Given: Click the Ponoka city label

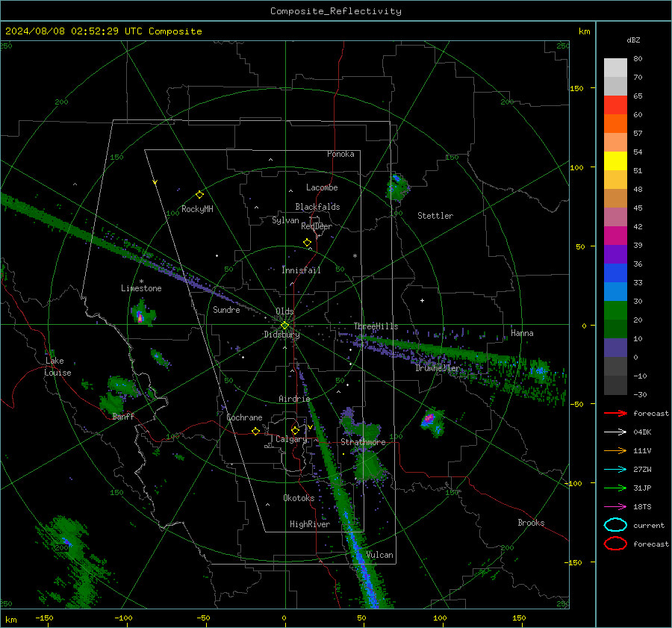Looking at the screenshot, I should [x=340, y=154].
